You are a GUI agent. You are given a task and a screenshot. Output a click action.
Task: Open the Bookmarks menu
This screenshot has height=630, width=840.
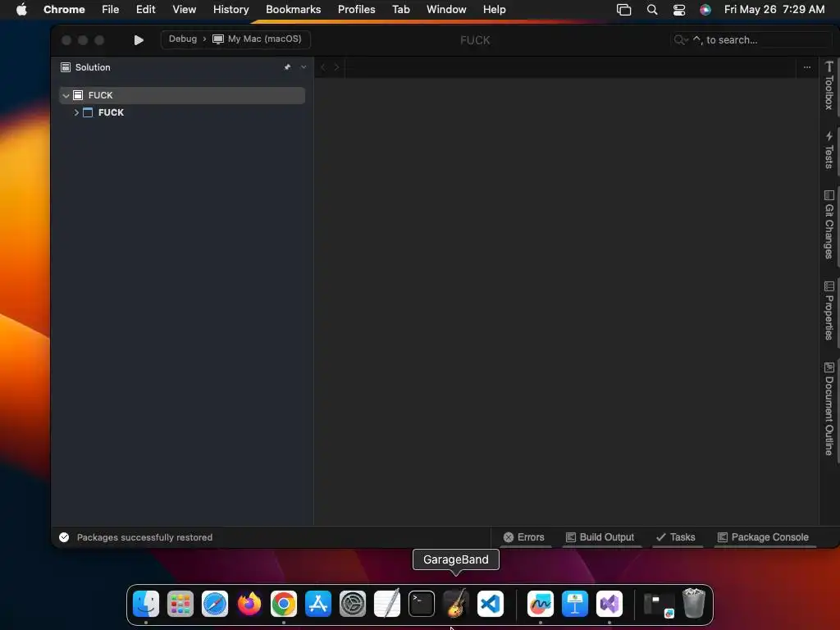point(293,9)
